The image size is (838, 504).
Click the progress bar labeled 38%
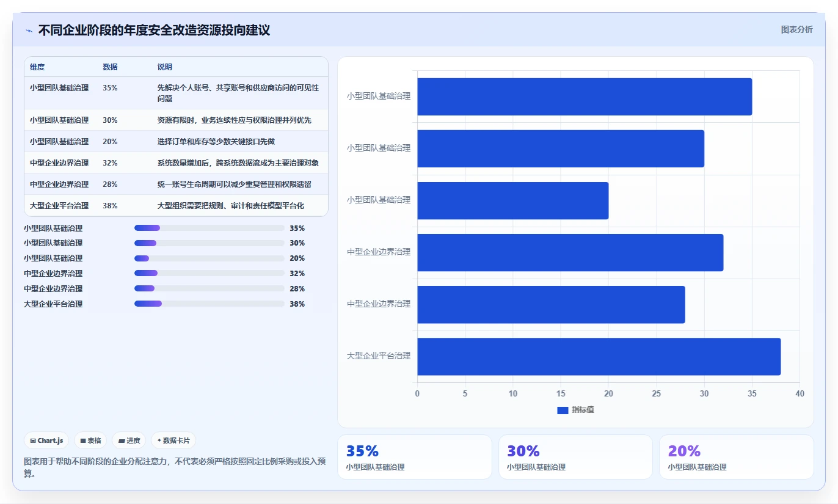tap(209, 304)
